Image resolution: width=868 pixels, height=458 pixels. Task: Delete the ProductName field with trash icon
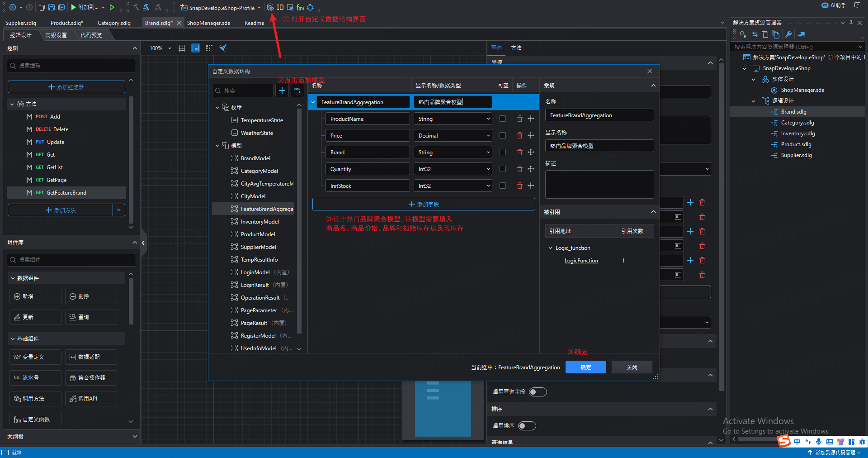pos(519,119)
